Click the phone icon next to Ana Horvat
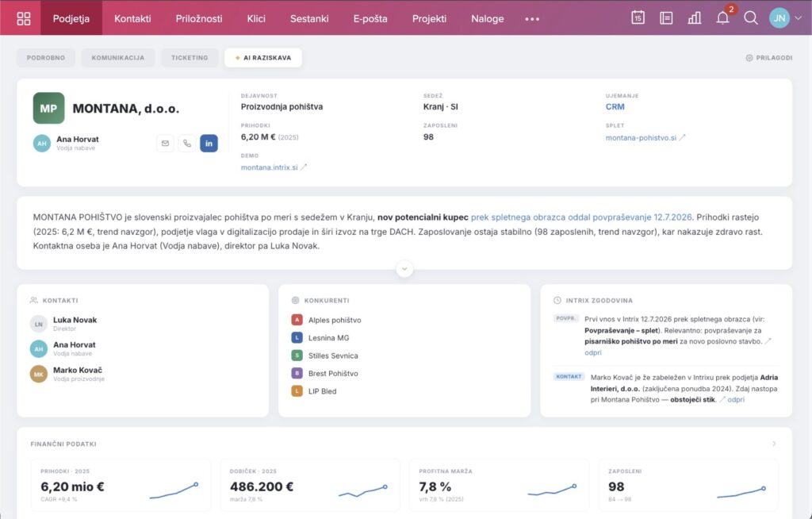 click(187, 143)
